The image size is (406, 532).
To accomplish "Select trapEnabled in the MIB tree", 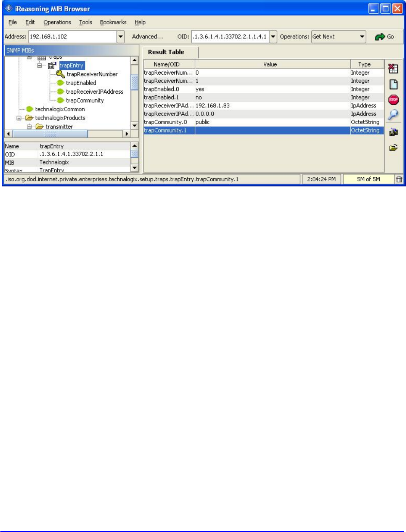I will pos(81,83).
